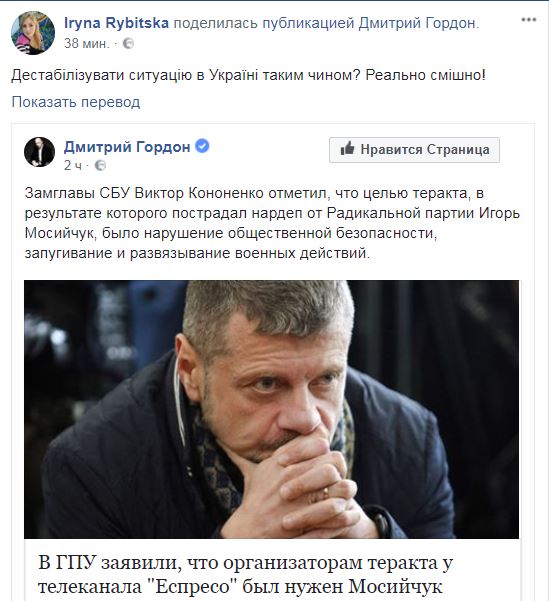Open the Mosiychuk article photo
The image size is (549, 601).
pyautogui.click(x=271, y=409)
